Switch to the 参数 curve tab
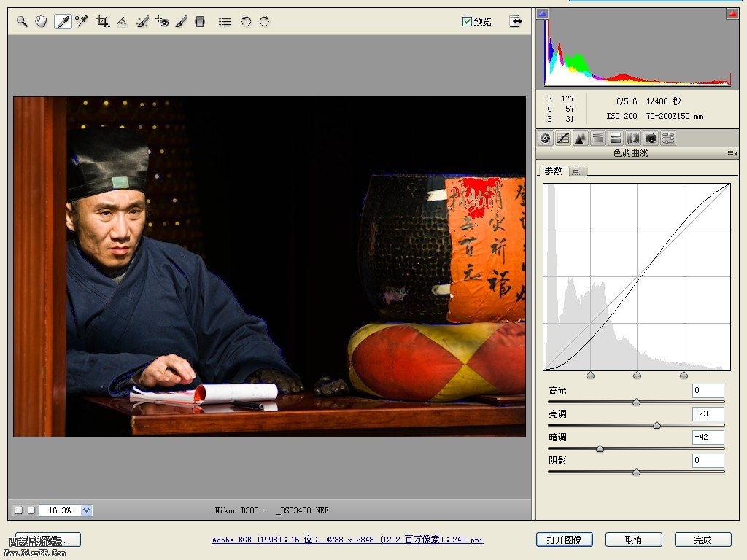This screenshot has width=747, height=560. point(554,171)
